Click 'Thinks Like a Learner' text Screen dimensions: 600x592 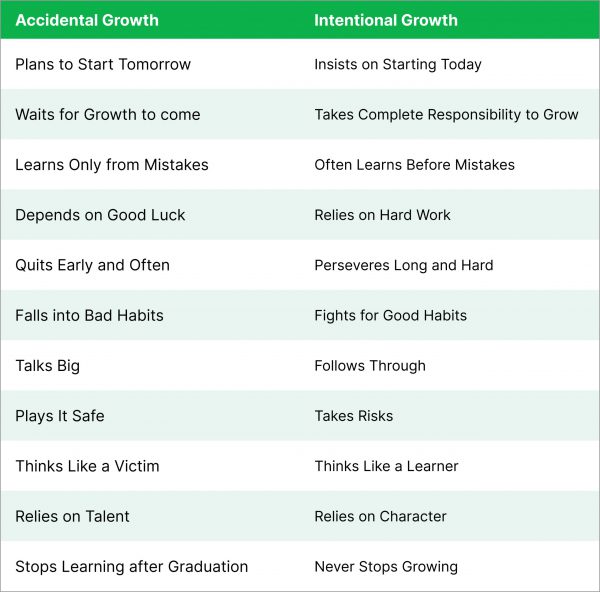pos(386,466)
